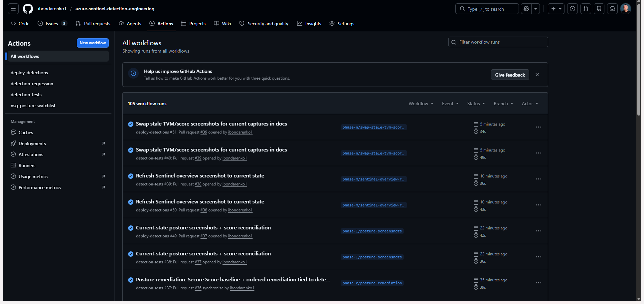Viewport: 644px width, 304px height.
Task: Open the issues icon in the header
Action: [572, 9]
